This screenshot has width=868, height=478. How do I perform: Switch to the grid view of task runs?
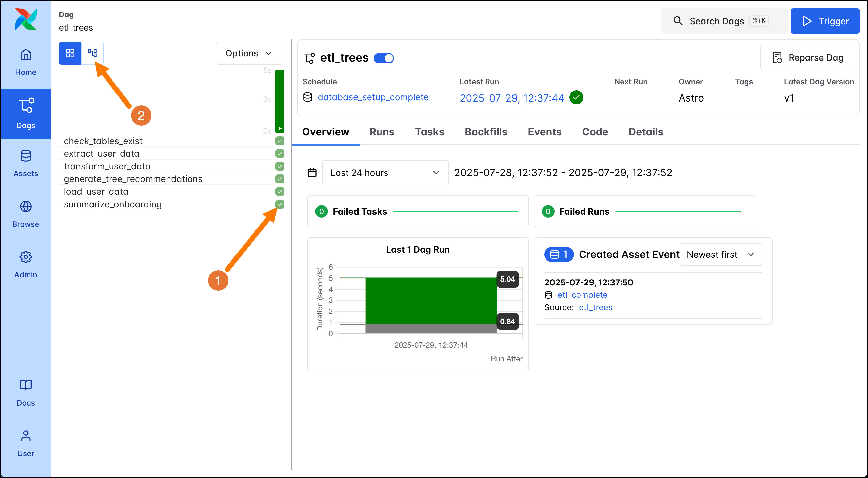tap(70, 53)
